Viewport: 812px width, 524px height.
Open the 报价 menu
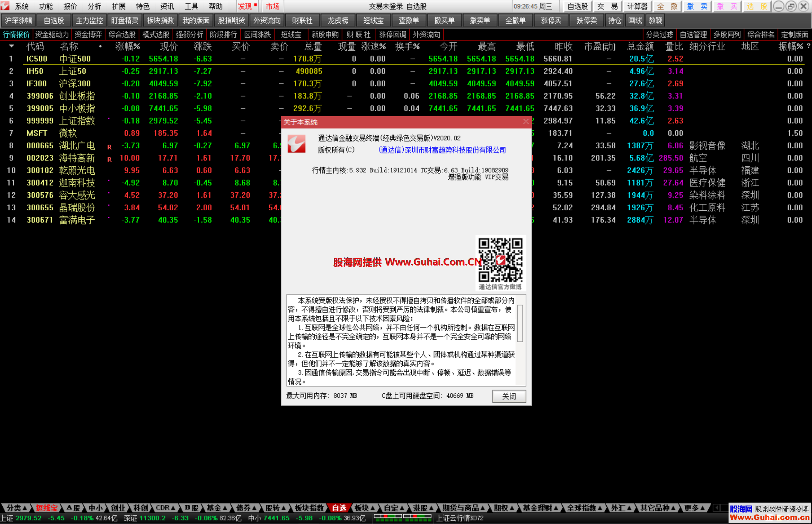pos(70,6)
